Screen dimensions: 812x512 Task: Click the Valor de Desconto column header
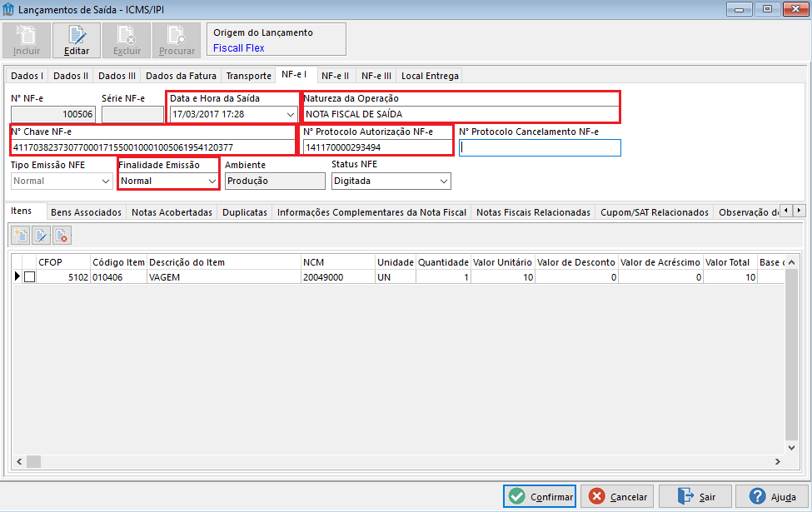pos(575,262)
